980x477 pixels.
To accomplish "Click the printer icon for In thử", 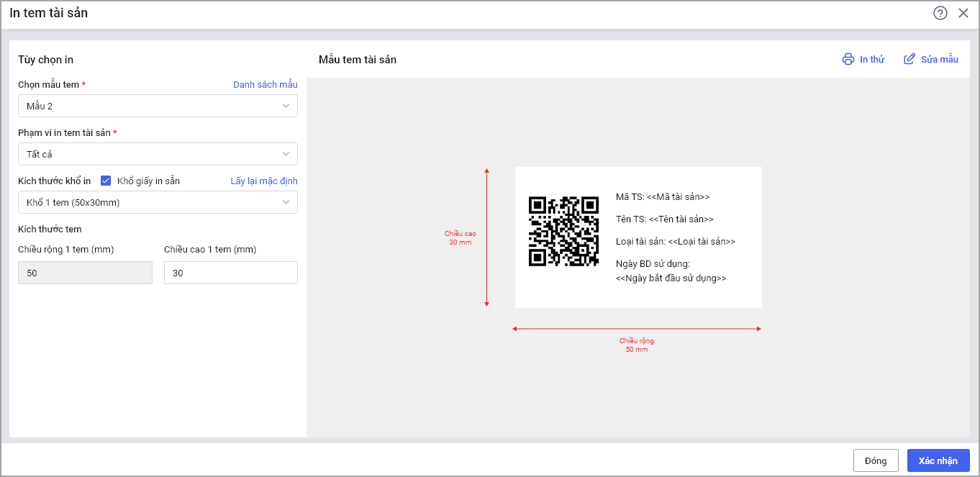I will point(848,59).
